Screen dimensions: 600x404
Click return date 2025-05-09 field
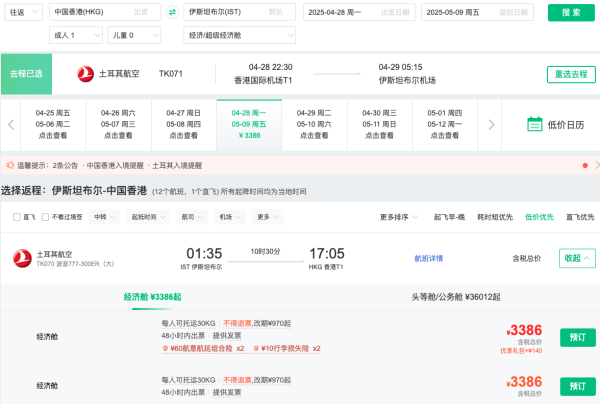click(x=478, y=12)
